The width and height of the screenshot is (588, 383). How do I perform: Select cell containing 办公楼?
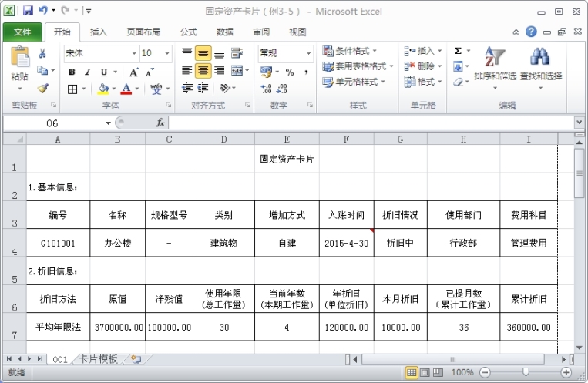[117, 243]
